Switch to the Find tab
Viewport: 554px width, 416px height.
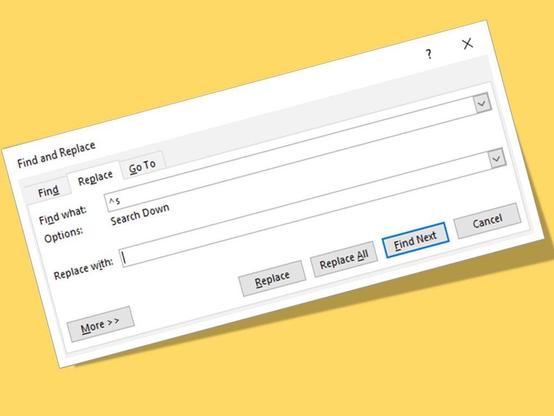click(x=48, y=192)
